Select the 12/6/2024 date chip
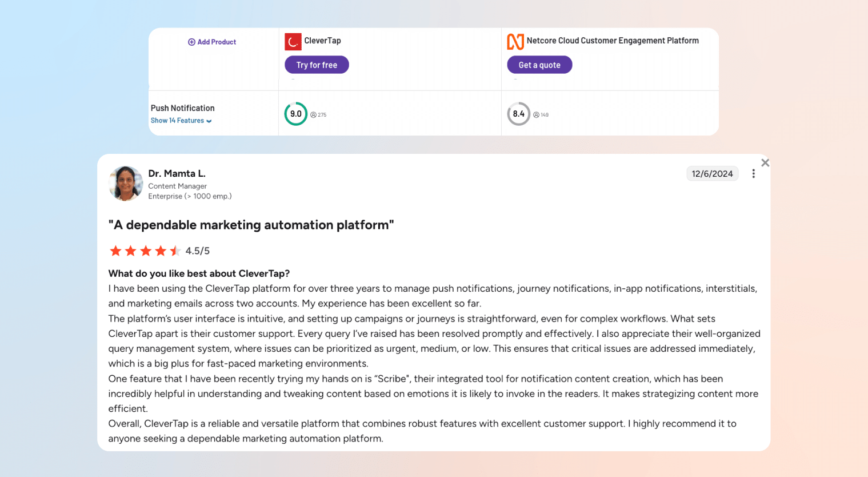868x477 pixels. pyautogui.click(x=712, y=173)
